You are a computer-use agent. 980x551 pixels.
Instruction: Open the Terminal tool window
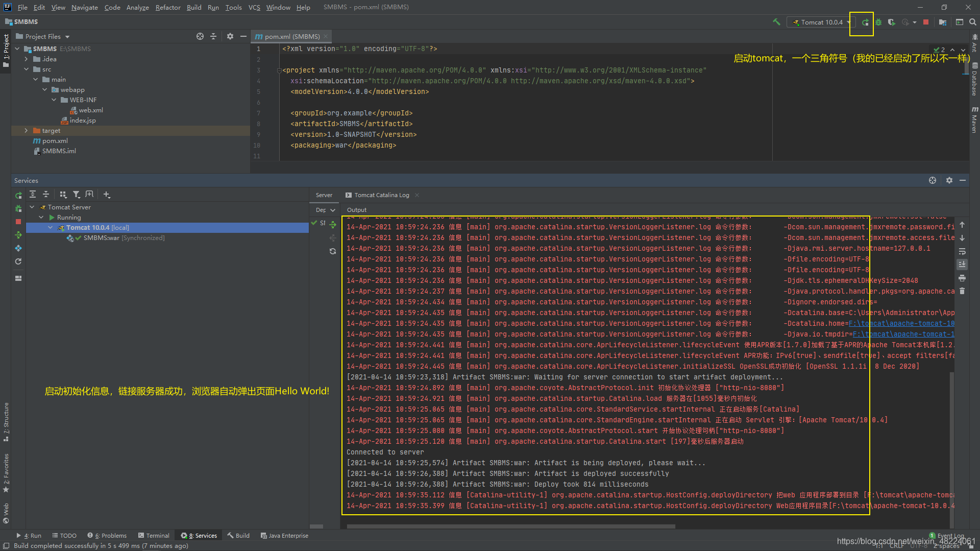pos(154,535)
